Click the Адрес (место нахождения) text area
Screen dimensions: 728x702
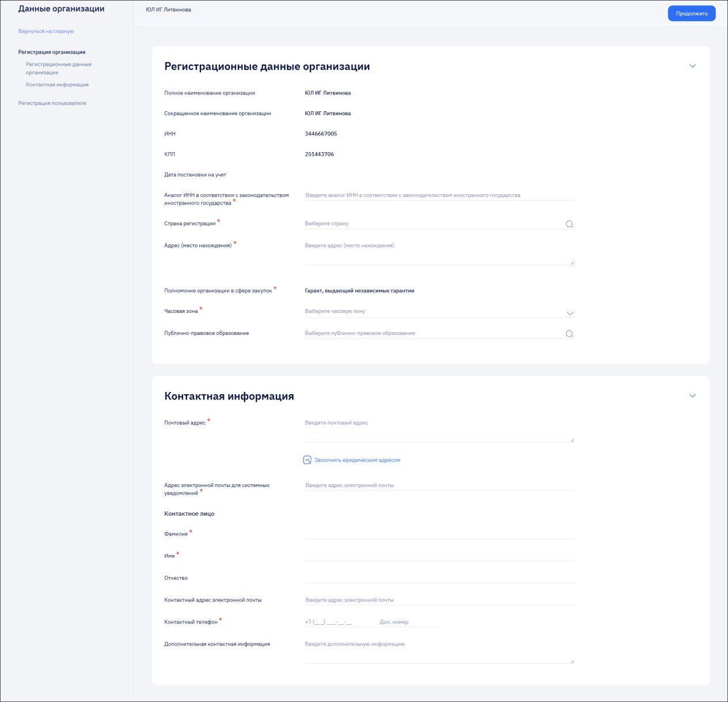point(439,252)
